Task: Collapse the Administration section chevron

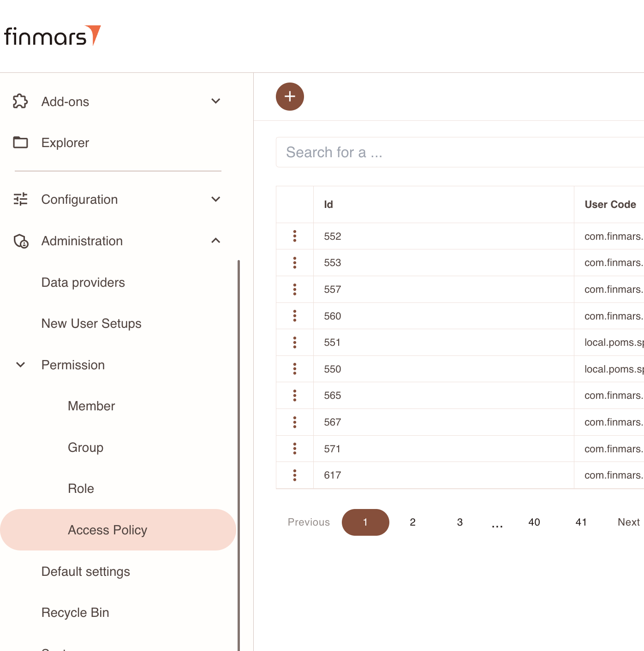Action: coord(215,241)
